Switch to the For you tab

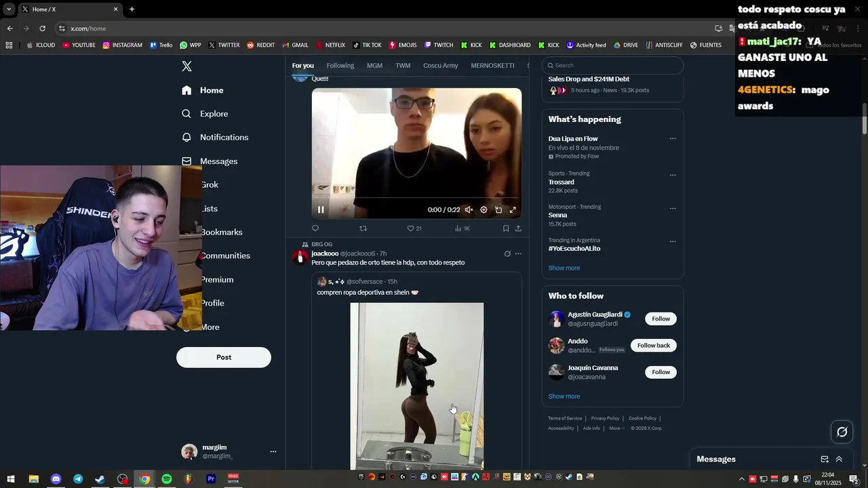point(302,65)
